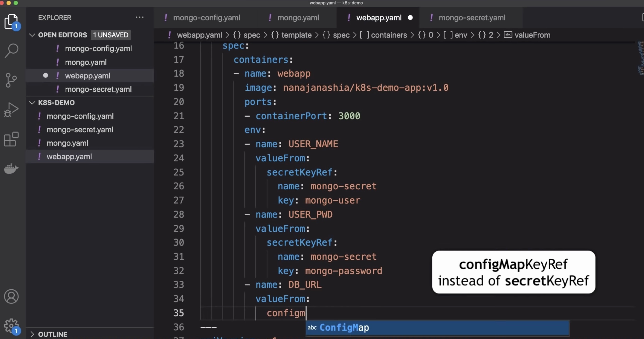This screenshot has width=644, height=339.
Task: Click line number 35 in gutter
Action: (179, 313)
